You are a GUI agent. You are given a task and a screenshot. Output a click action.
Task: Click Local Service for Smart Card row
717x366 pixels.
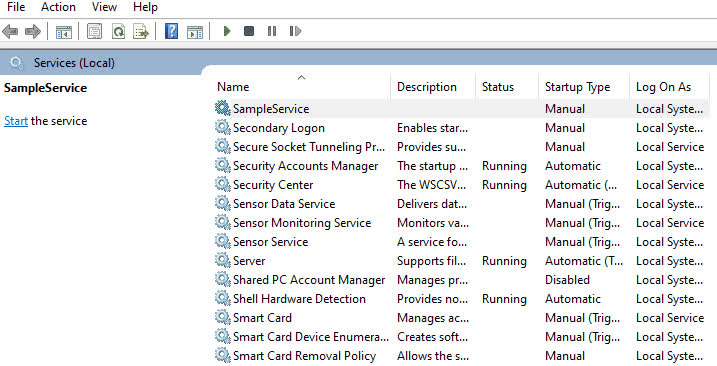pos(670,318)
